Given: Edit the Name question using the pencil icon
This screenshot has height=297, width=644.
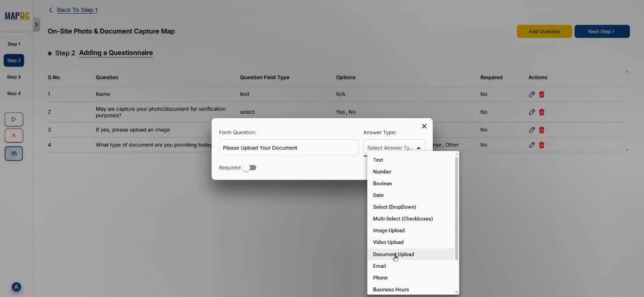Looking at the screenshot, I should click(x=532, y=94).
